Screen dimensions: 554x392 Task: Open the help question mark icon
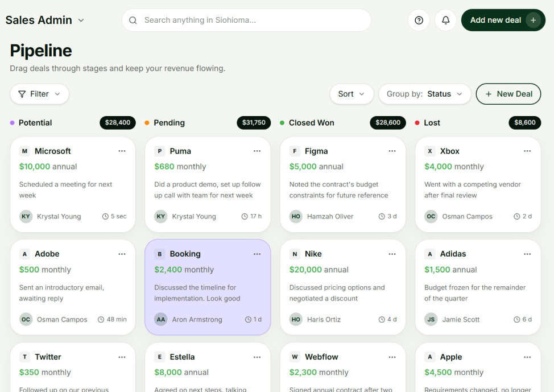point(419,20)
